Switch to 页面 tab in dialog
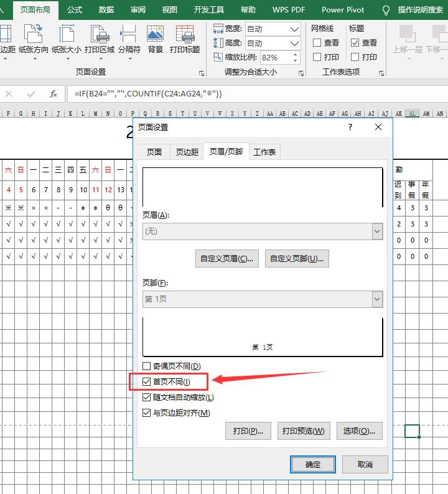The image size is (448, 494). [154, 152]
